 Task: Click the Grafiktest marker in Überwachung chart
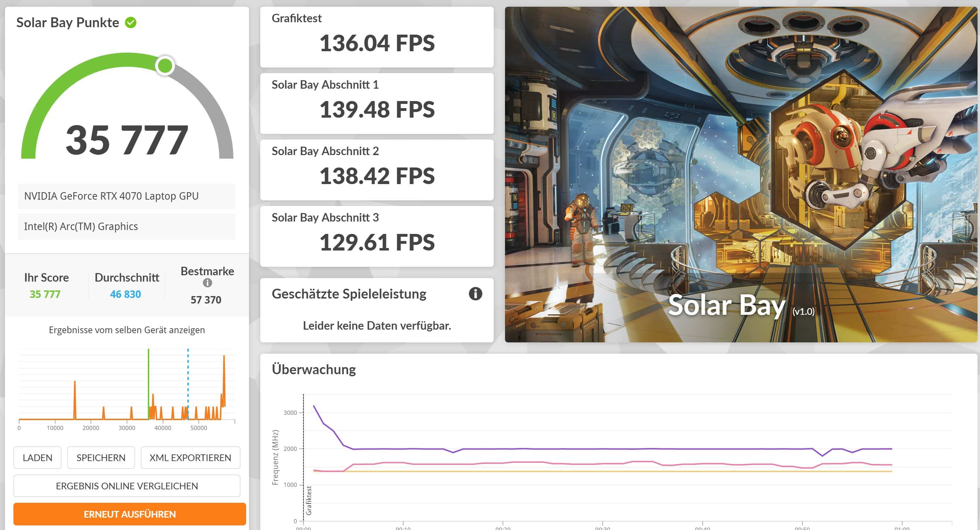click(x=309, y=500)
